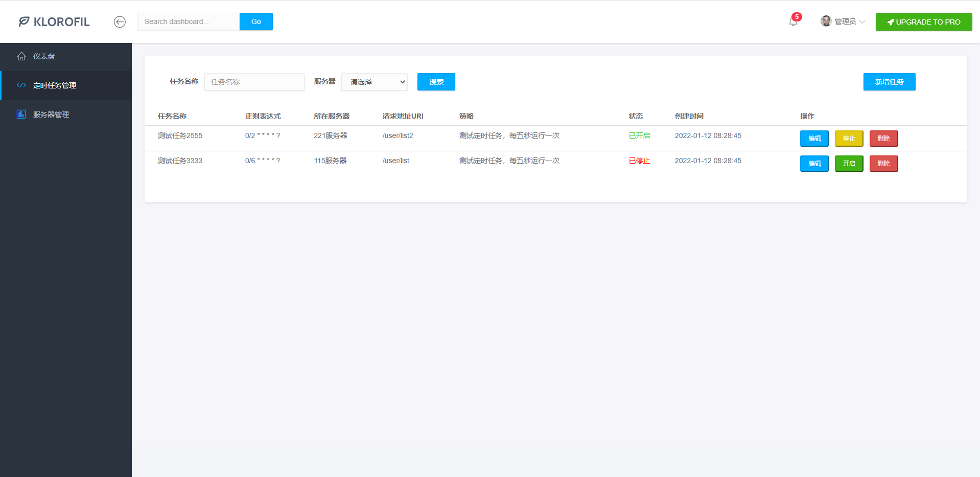Screen dimensions: 980x477
Task: Start task 测试任务3333 with 开启
Action: click(849, 164)
